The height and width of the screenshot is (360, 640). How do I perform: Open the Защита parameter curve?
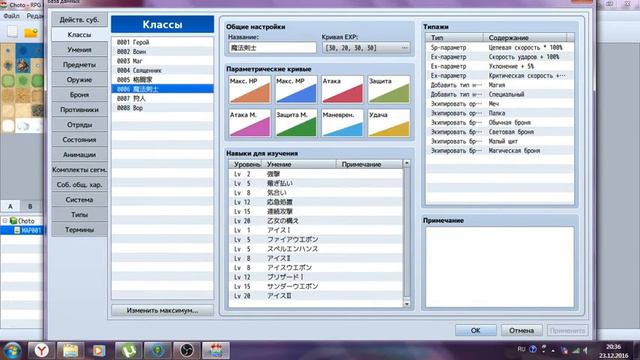coord(389,89)
